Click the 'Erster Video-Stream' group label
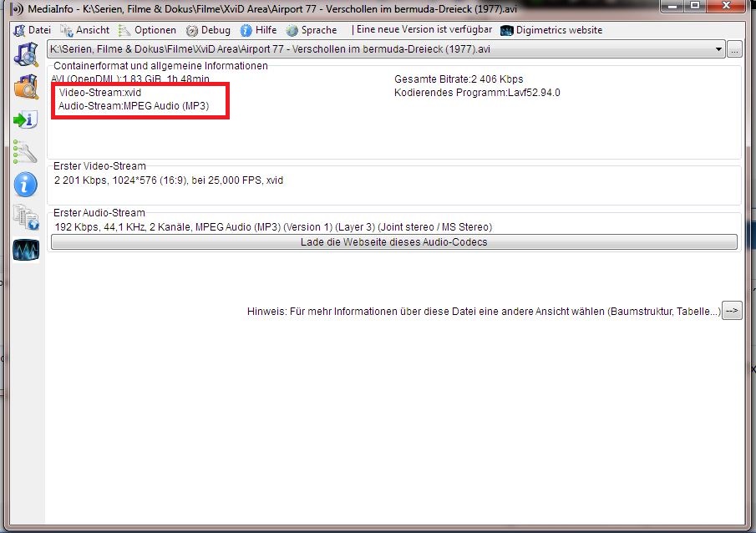756x533 pixels. coord(99,166)
